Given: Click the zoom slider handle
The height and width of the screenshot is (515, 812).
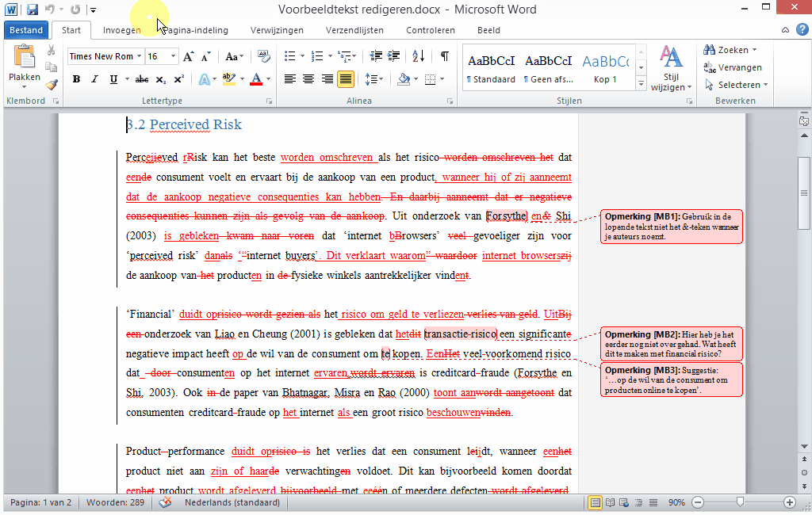Looking at the screenshot, I should [740, 502].
